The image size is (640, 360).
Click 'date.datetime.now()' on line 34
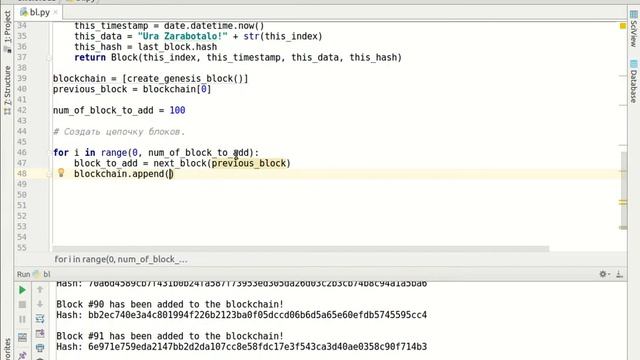pyautogui.click(x=214, y=26)
